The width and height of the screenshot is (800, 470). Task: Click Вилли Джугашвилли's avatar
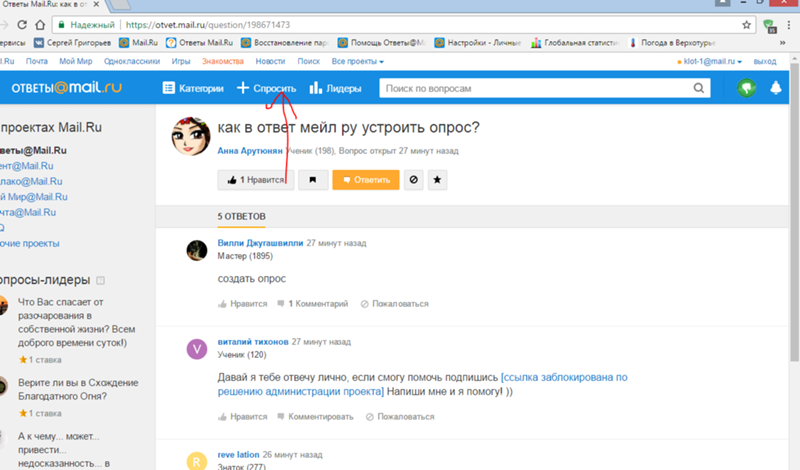[197, 251]
